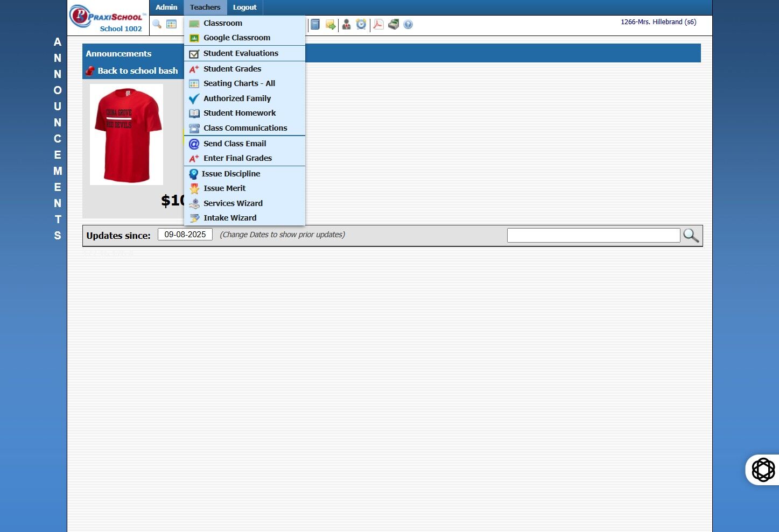Image resolution: width=779 pixels, height=532 pixels.
Task: Click the PDF document toolbar icon
Action: click(378, 24)
